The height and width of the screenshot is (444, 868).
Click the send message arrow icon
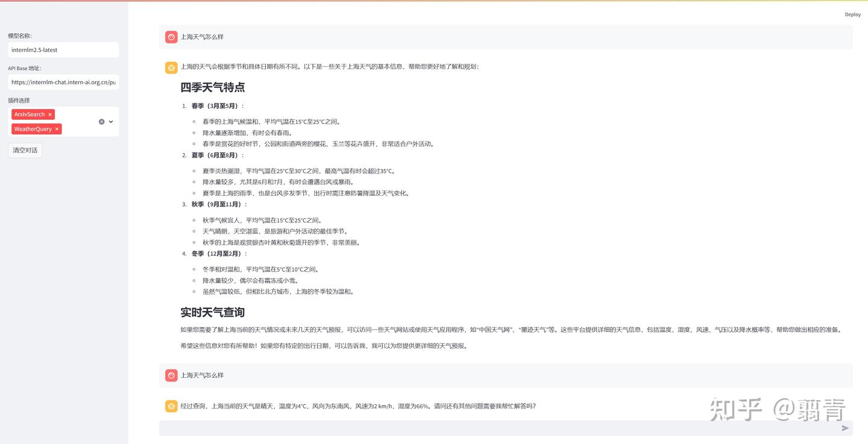(845, 428)
